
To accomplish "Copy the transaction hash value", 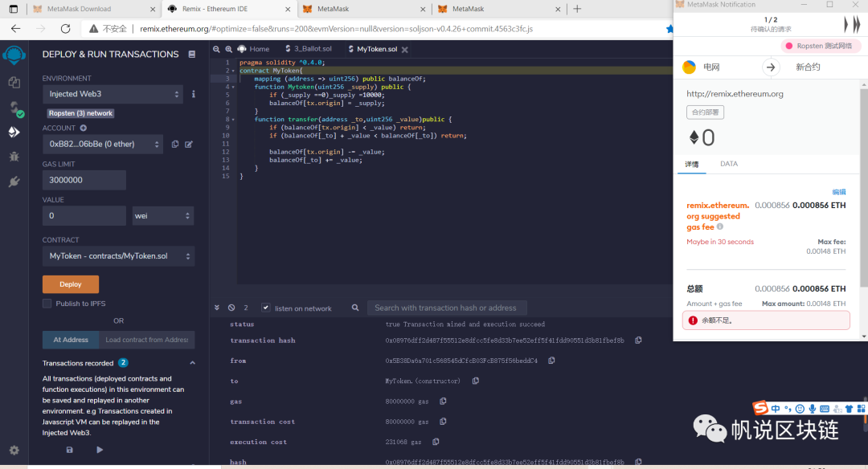I will coord(638,341).
